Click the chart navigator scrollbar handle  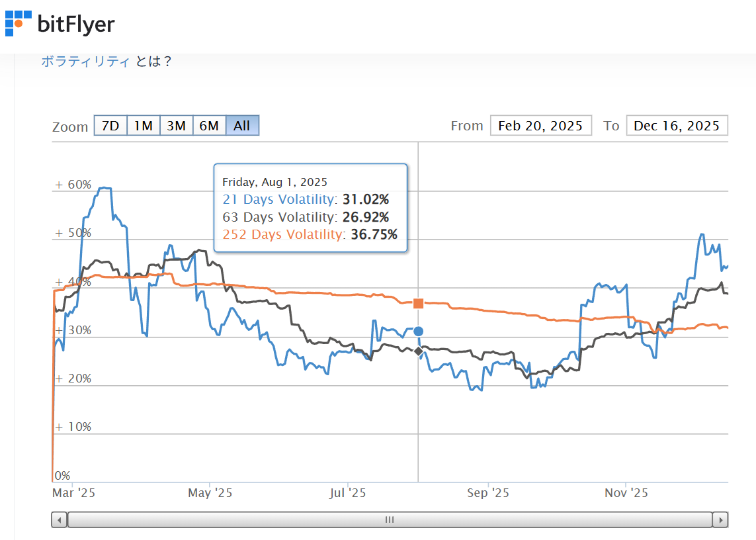(x=390, y=519)
